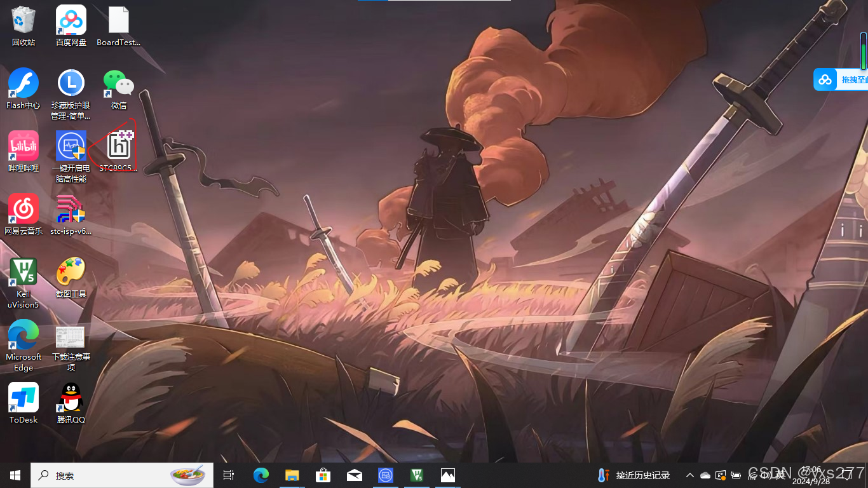Launch Baidu Netdisk (百度网盘) shortcut
This screenshot has width=868, height=488.
[71, 26]
